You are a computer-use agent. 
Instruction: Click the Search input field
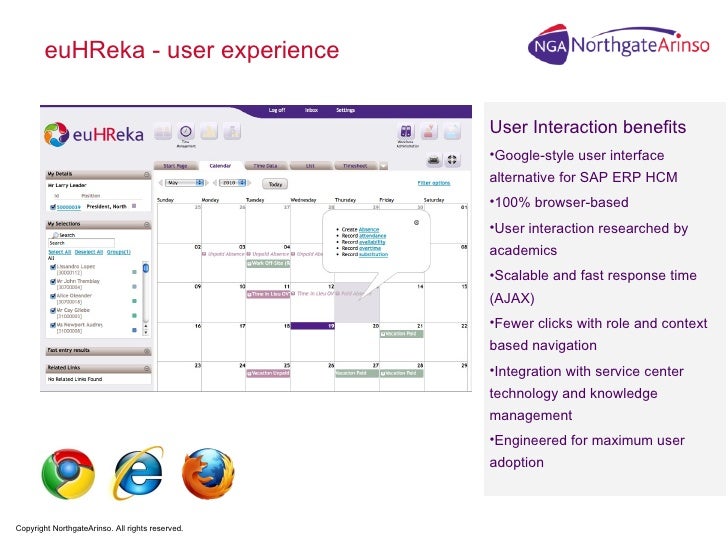(x=81, y=243)
